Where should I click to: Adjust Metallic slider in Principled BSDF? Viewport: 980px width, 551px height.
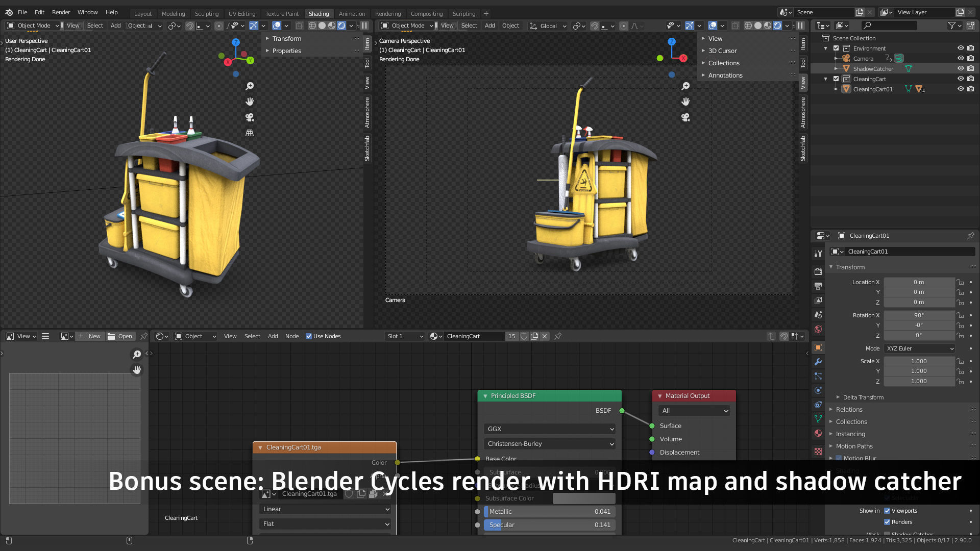(550, 512)
